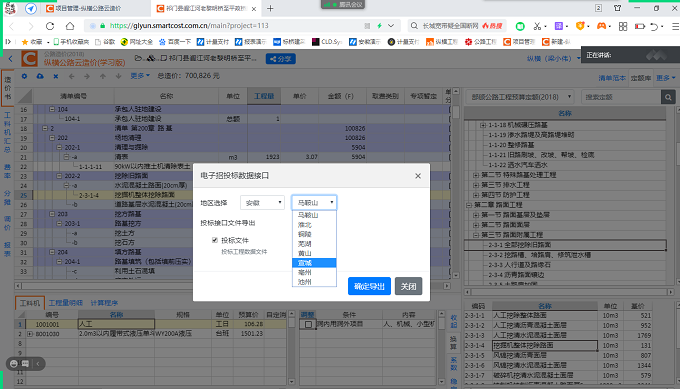Toggle checkbox in 洞内用洞外项目 row

click(x=308, y=324)
